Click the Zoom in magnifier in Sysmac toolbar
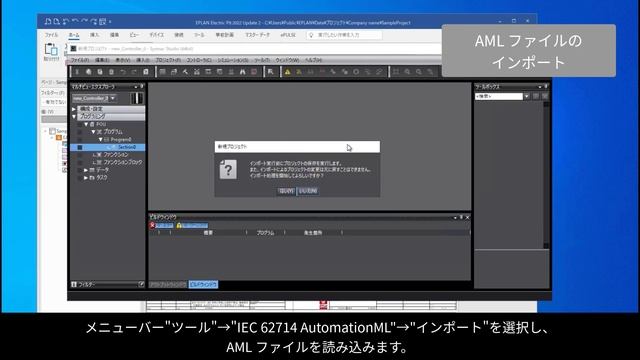 click(407, 72)
